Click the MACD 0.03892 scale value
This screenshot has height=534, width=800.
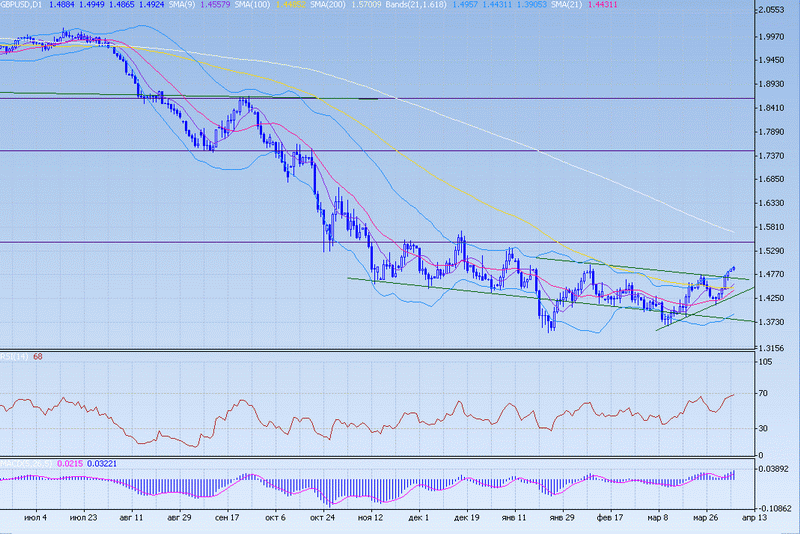775,468
